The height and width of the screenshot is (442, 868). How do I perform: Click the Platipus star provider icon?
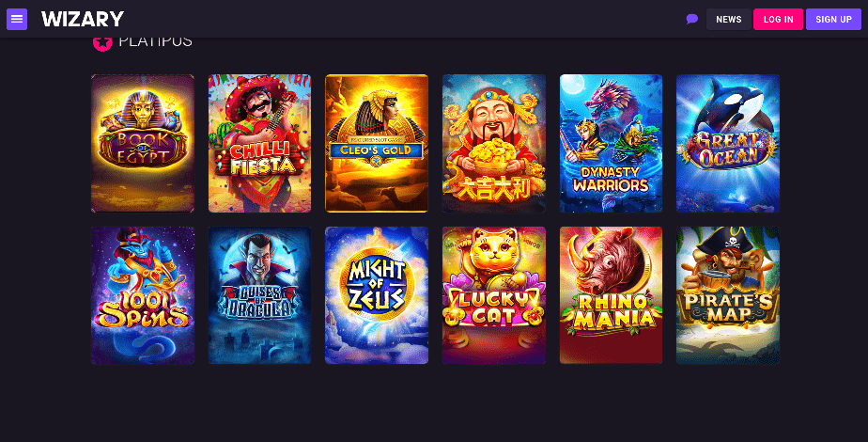click(x=102, y=42)
